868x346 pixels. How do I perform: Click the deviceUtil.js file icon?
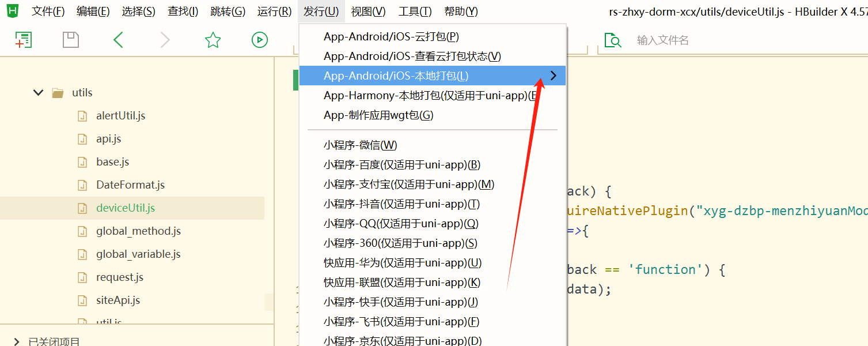point(82,208)
